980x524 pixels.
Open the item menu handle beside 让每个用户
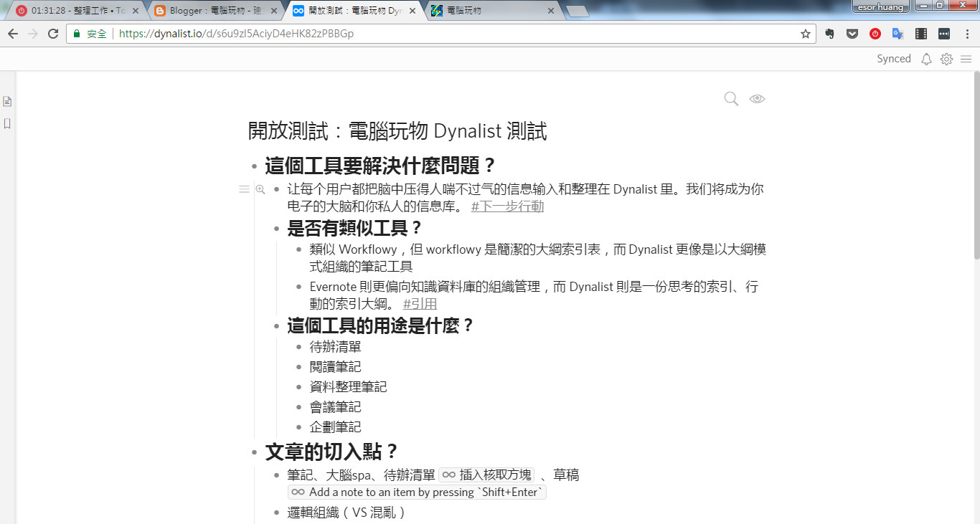click(244, 189)
